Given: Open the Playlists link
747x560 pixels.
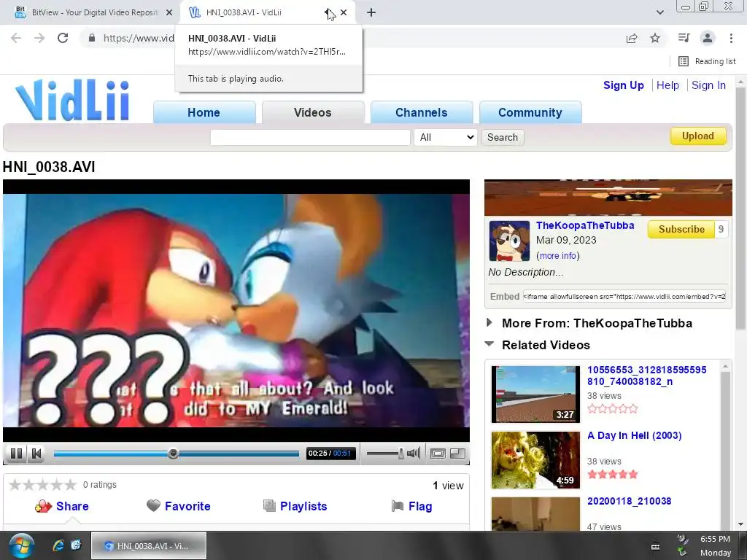Looking at the screenshot, I should [303, 506].
